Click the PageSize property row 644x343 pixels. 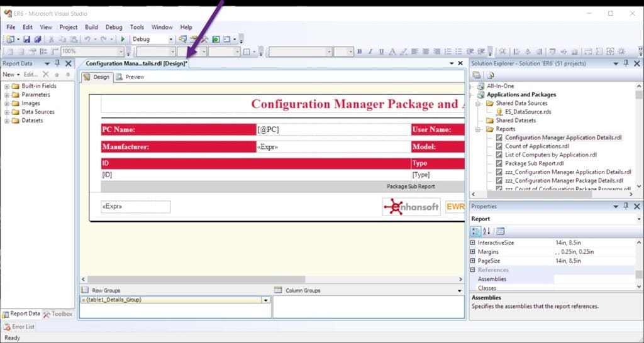click(x=552, y=261)
